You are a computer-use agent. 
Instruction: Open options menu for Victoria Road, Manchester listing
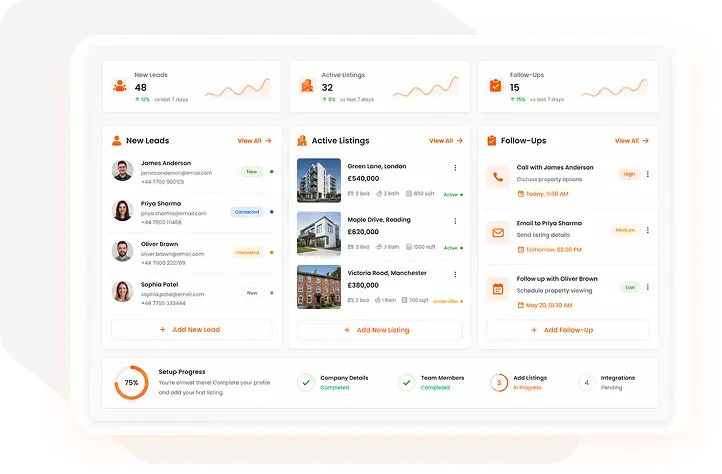[455, 275]
